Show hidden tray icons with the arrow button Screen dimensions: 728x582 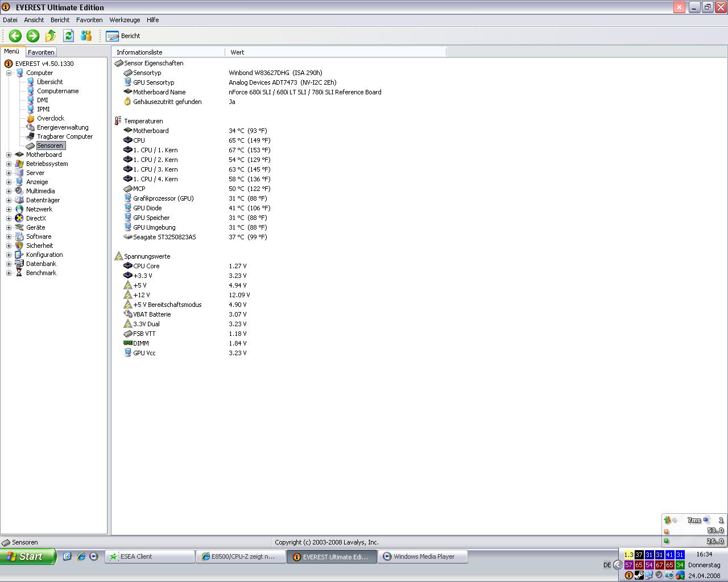coord(618,565)
